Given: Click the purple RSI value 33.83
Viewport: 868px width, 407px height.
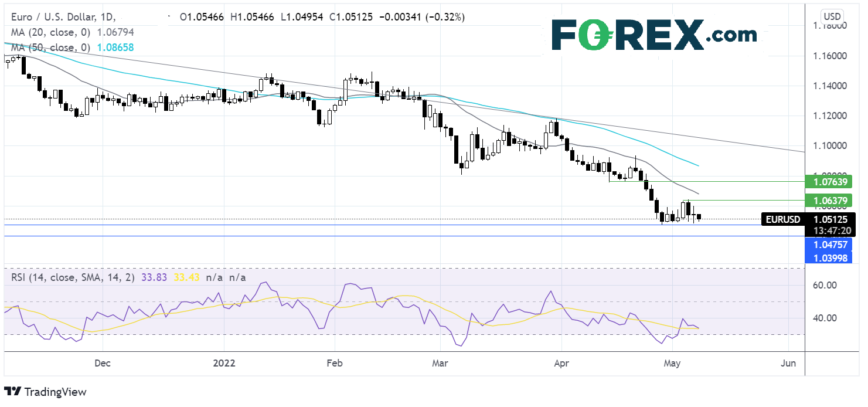Looking at the screenshot, I should [153, 277].
